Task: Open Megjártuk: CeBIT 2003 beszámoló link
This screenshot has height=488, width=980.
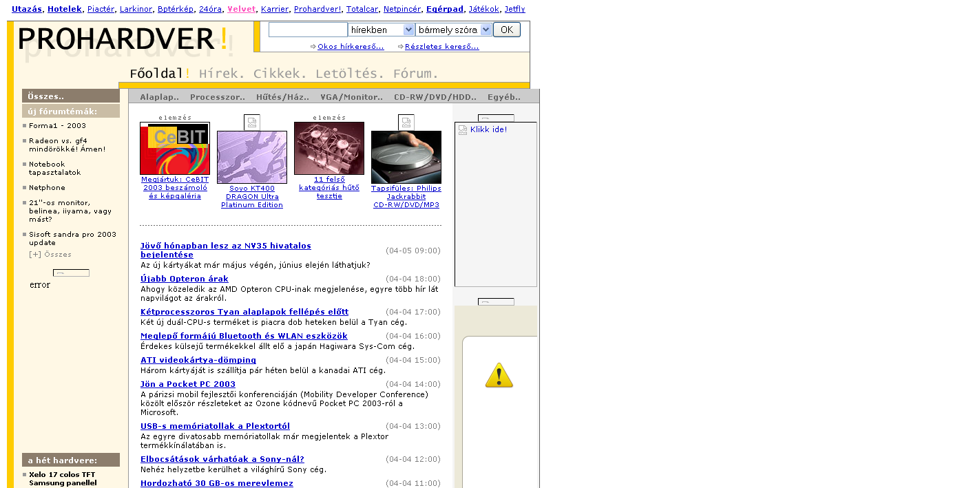Action: pos(175,188)
